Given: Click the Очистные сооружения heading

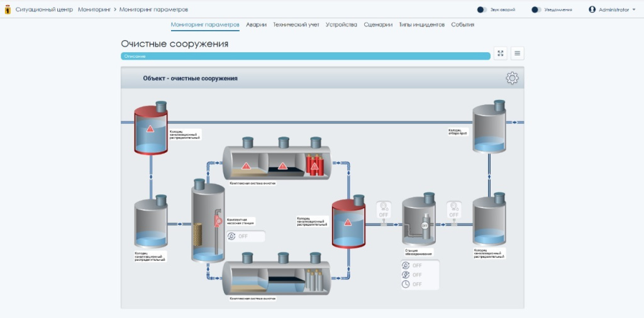Looking at the screenshot, I should click(x=175, y=43).
